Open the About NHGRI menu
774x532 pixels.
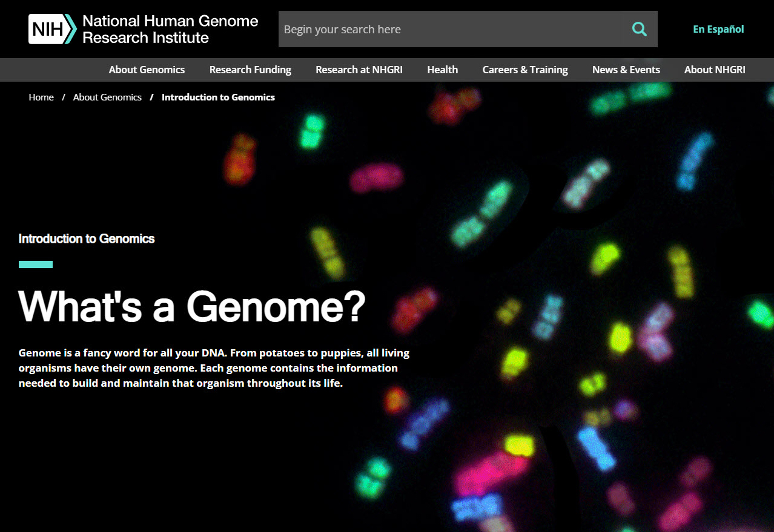tap(715, 70)
